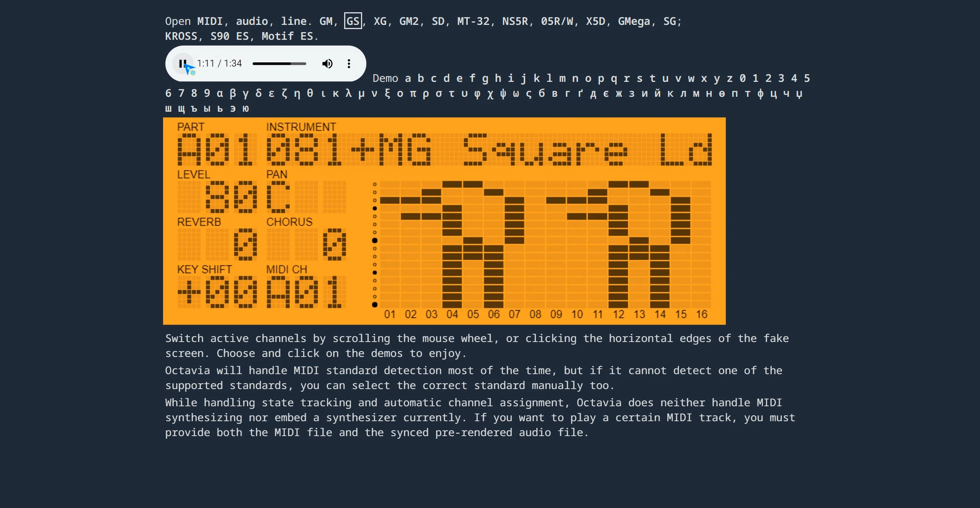Open an audio file
980x508 pixels.
coord(252,21)
